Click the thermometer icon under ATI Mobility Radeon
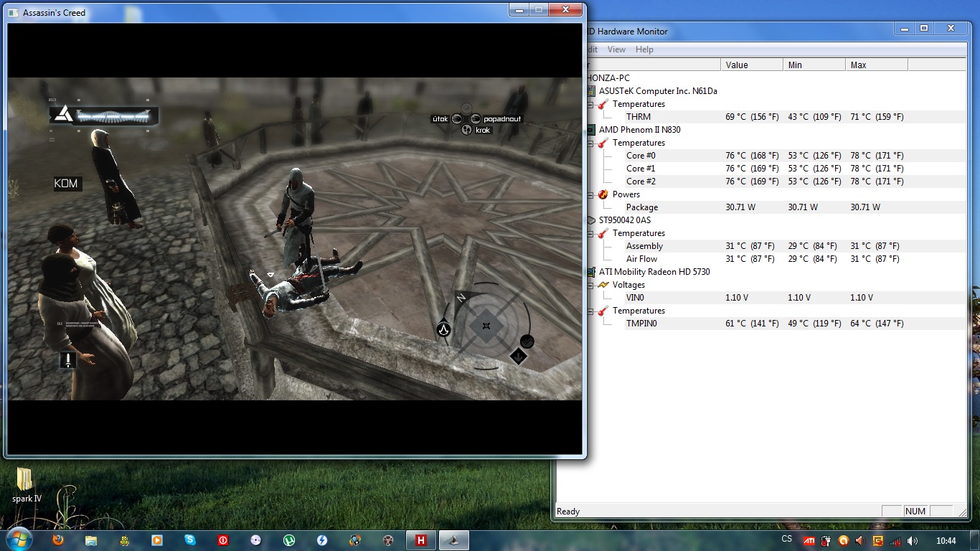This screenshot has height=551, width=980. pyautogui.click(x=603, y=311)
